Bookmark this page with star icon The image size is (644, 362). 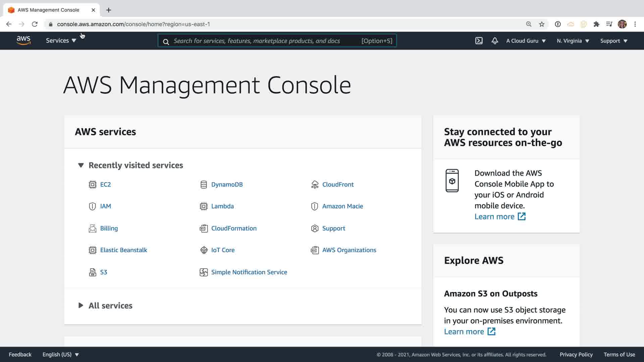pos(542,24)
